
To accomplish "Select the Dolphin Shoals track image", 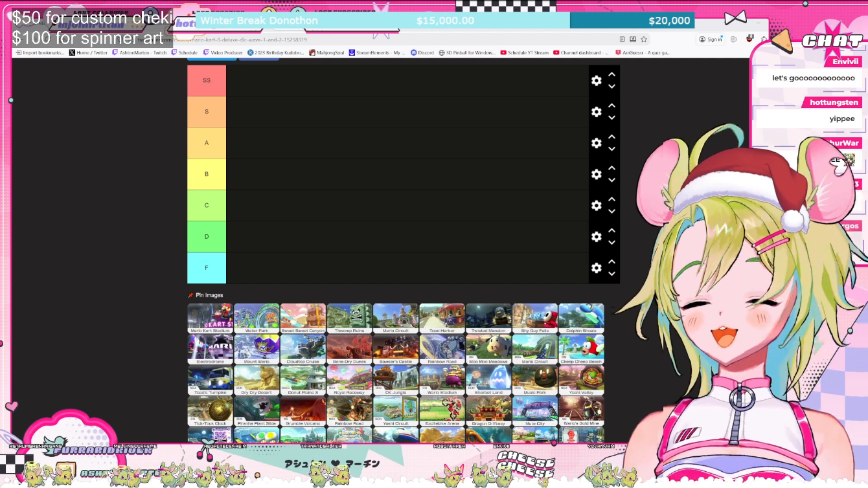I will (582, 318).
